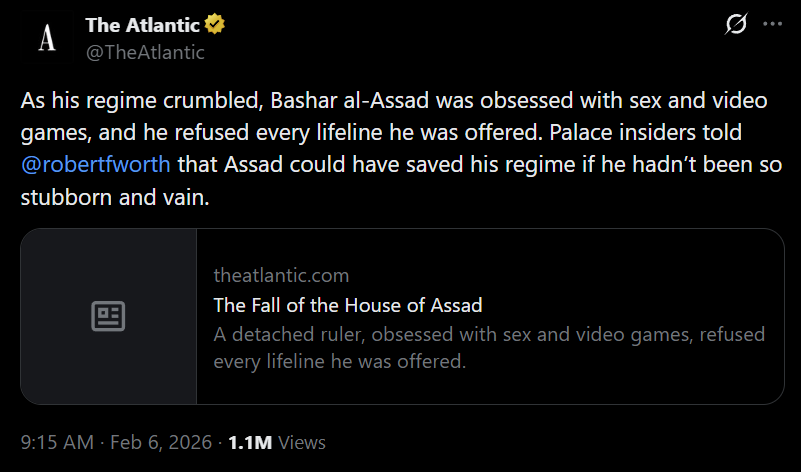Image resolution: width=801 pixels, height=472 pixels.
Task: Open the @robertfworth mention link
Action: pyautogui.click(x=96, y=164)
